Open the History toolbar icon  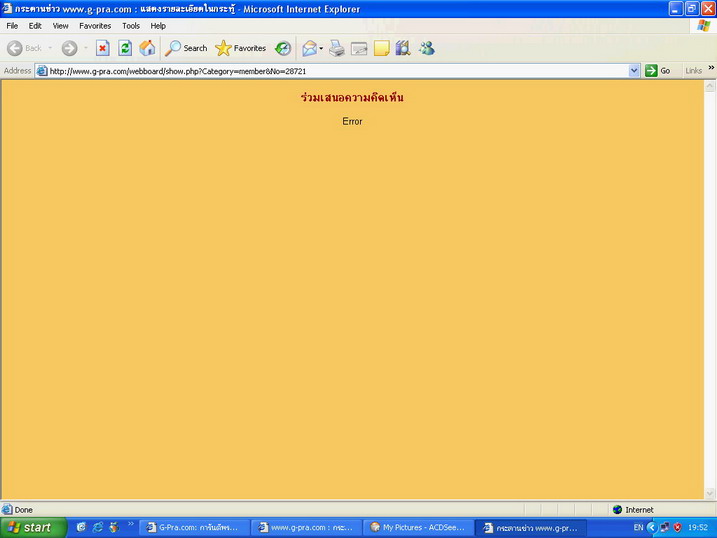[283, 48]
